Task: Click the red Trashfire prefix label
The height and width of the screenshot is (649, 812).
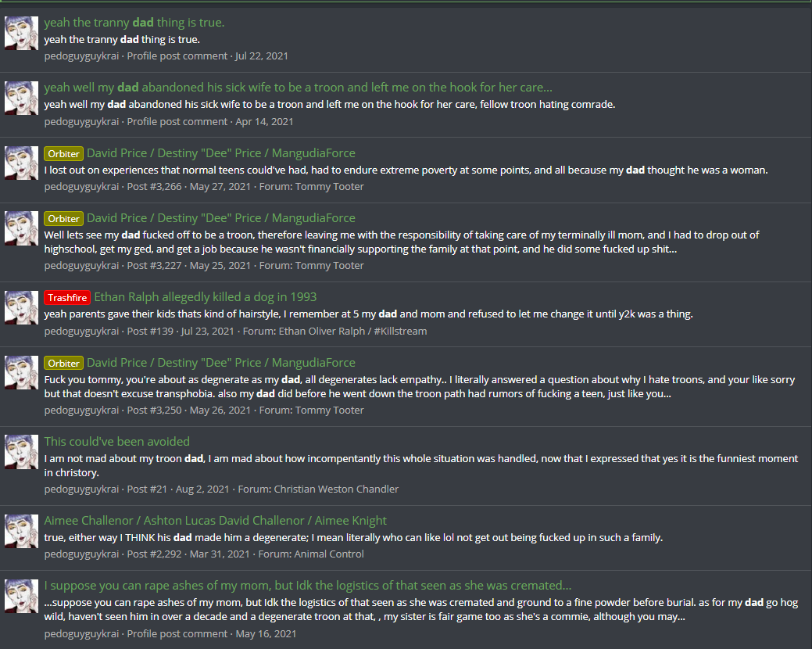Action: click(67, 297)
